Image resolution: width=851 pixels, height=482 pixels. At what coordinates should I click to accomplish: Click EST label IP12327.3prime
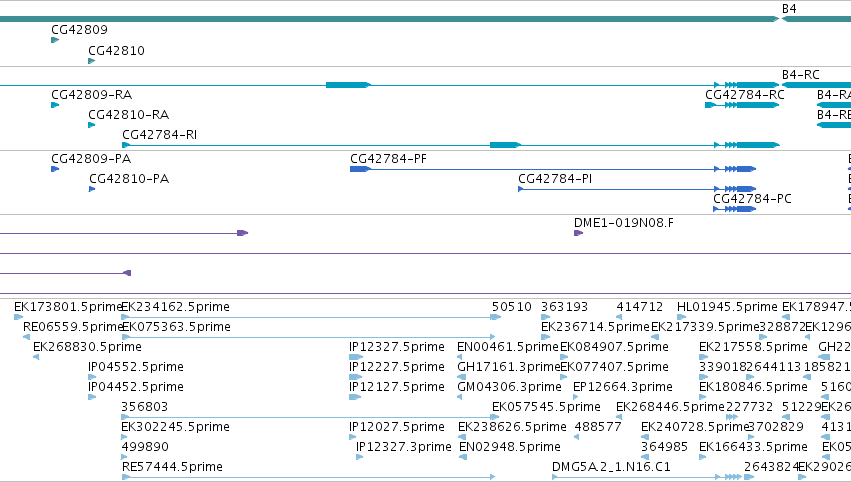click(404, 447)
